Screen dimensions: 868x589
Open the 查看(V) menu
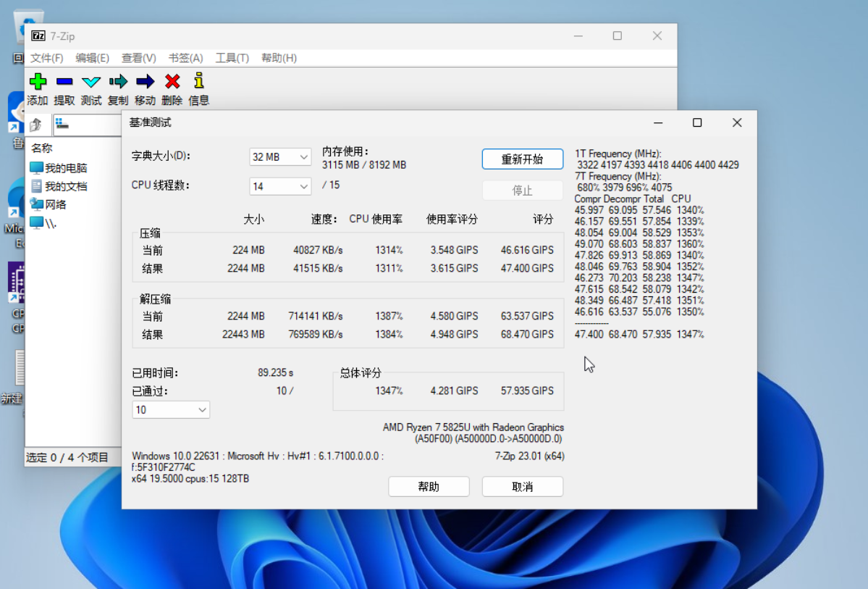tap(138, 58)
